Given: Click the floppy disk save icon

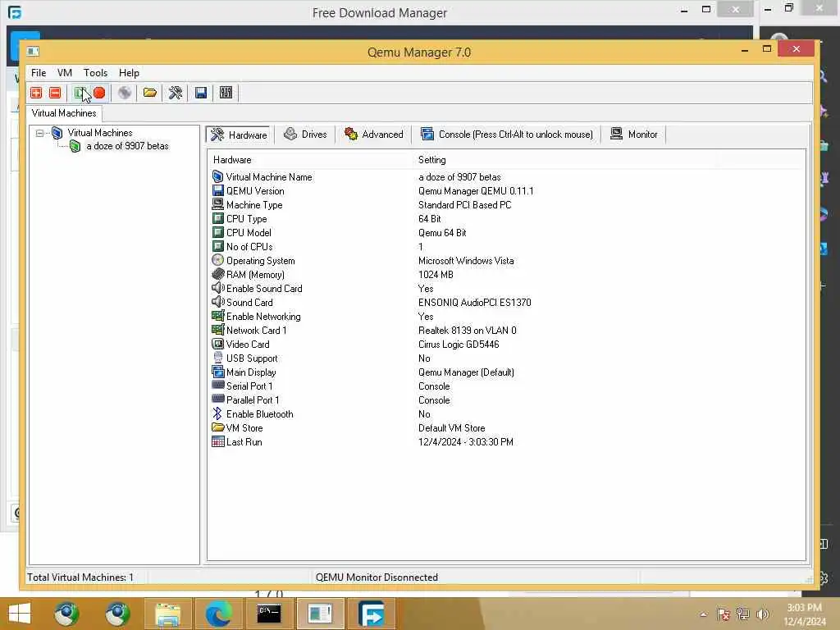Looking at the screenshot, I should click(x=201, y=93).
